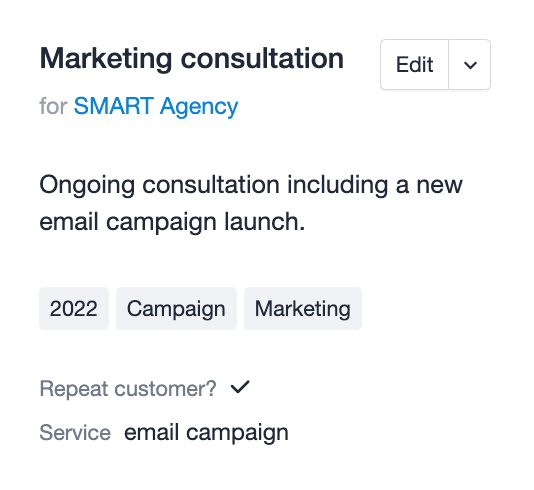Image resolution: width=534 pixels, height=490 pixels.
Task: Open the SMART Agency link
Action: 156,106
